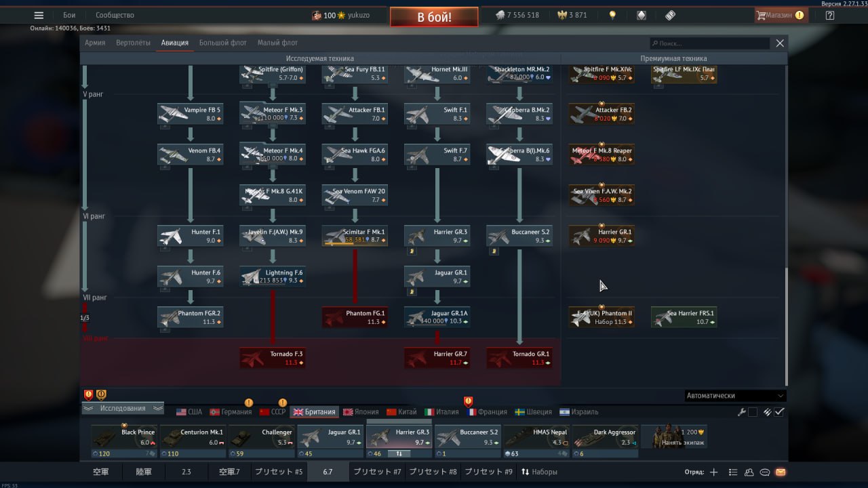Open the Автоматически dropdown
Image resolution: width=868 pixels, height=488 pixels.
point(735,395)
